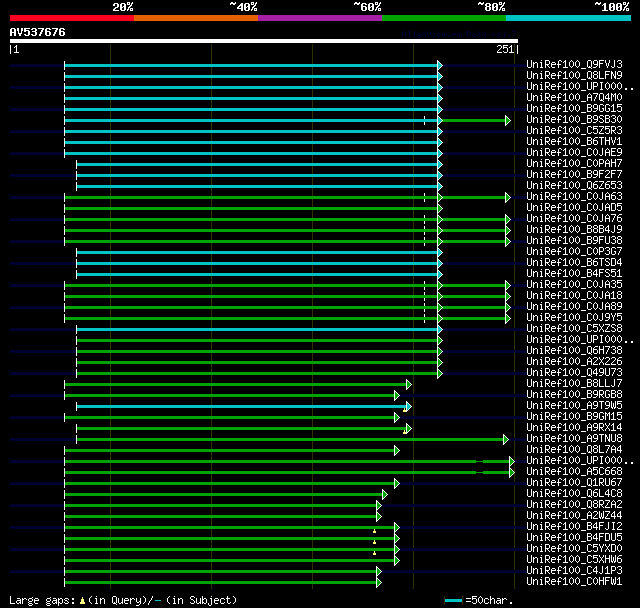Click hit label UniRef100_C0JA76
Viewport: 640px width, 608px height.
pos(574,219)
